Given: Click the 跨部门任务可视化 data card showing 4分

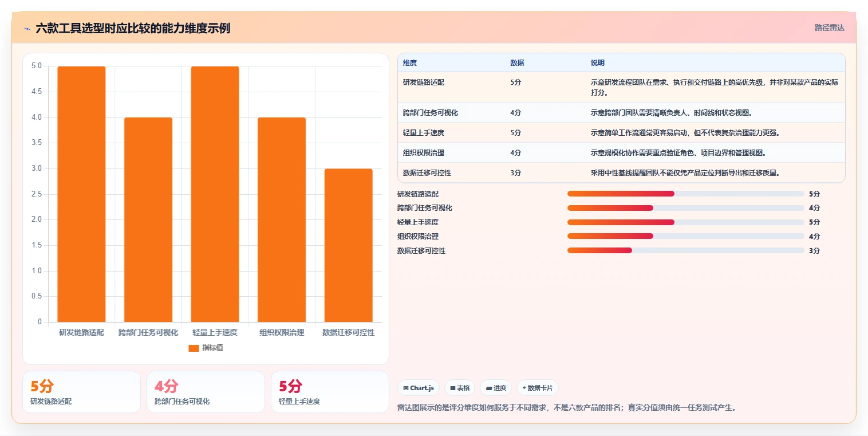Looking at the screenshot, I should point(206,392).
